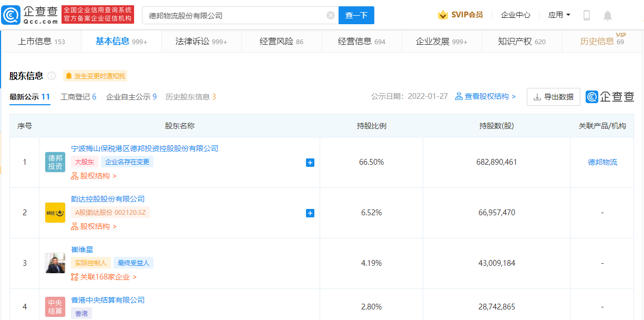Screen dimensions: 644x320
Task: Expand 韵达控股 row with the plus icon
Action: point(310,213)
